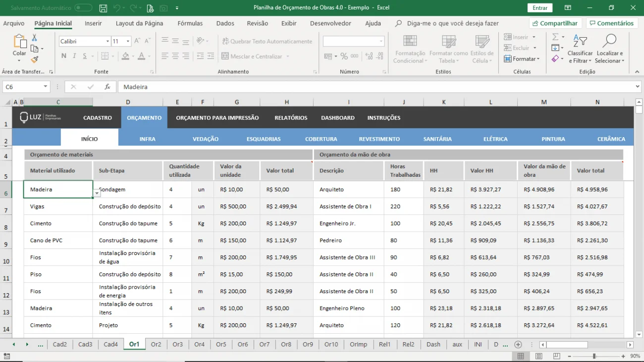Open the Dados ribbon tab
The image size is (644, 362).
click(225, 23)
